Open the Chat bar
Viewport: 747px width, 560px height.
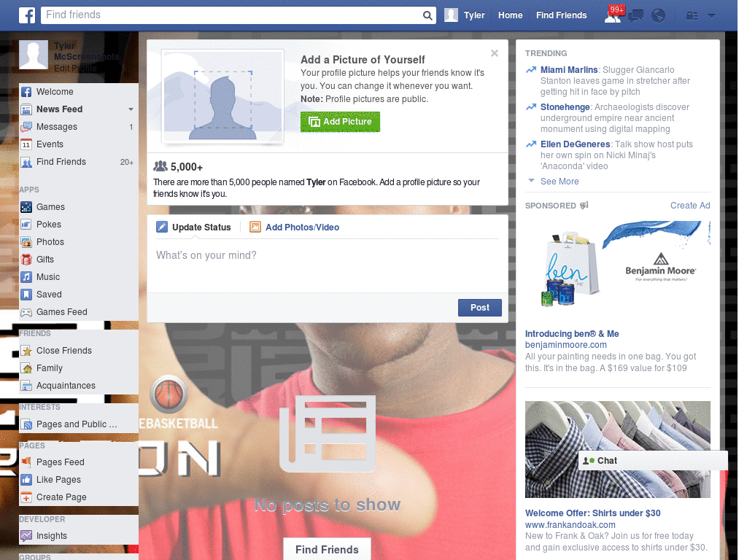coord(653,461)
